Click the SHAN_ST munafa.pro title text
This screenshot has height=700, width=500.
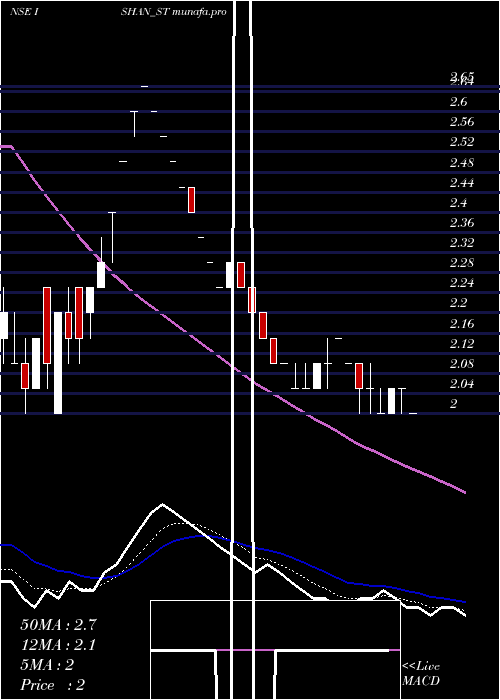click(173, 12)
